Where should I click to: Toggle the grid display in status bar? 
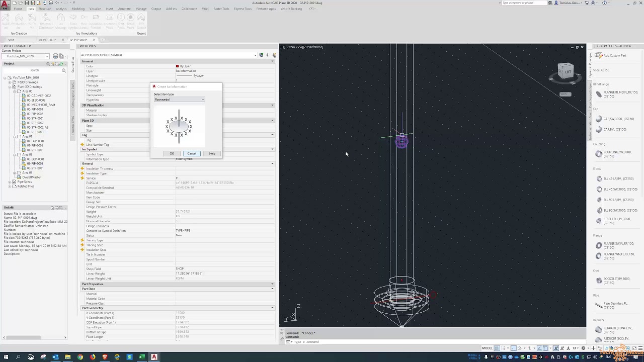pos(497,348)
